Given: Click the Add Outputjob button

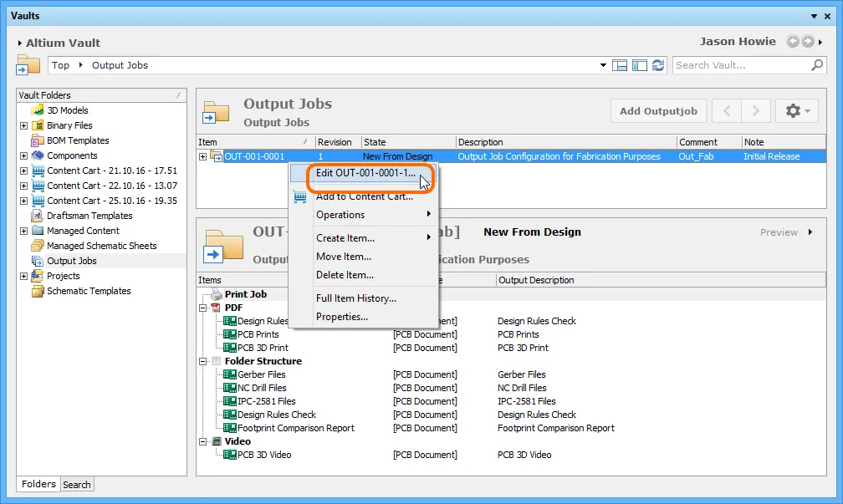Looking at the screenshot, I should click(x=658, y=111).
